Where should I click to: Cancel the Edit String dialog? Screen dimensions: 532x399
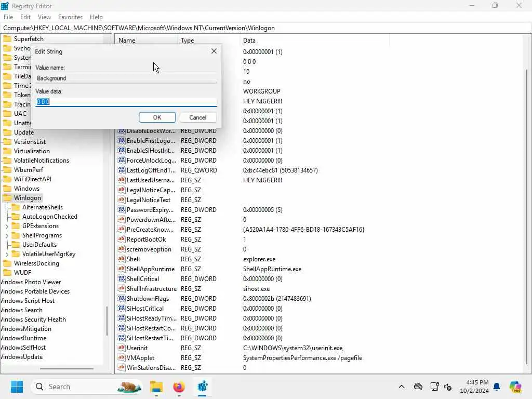pyautogui.click(x=198, y=117)
